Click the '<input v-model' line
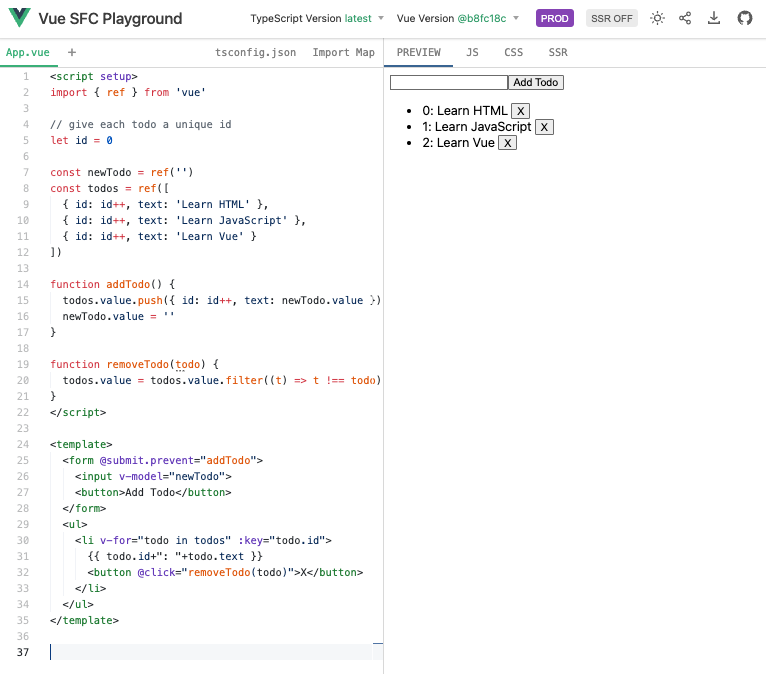The height and width of the screenshot is (674, 766). pos(153,476)
